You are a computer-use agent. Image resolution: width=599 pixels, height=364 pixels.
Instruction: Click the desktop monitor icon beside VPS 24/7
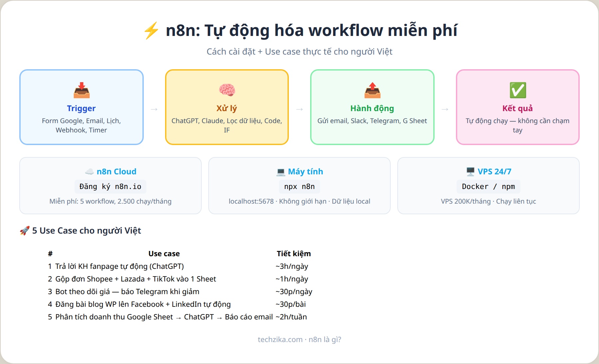(x=470, y=172)
